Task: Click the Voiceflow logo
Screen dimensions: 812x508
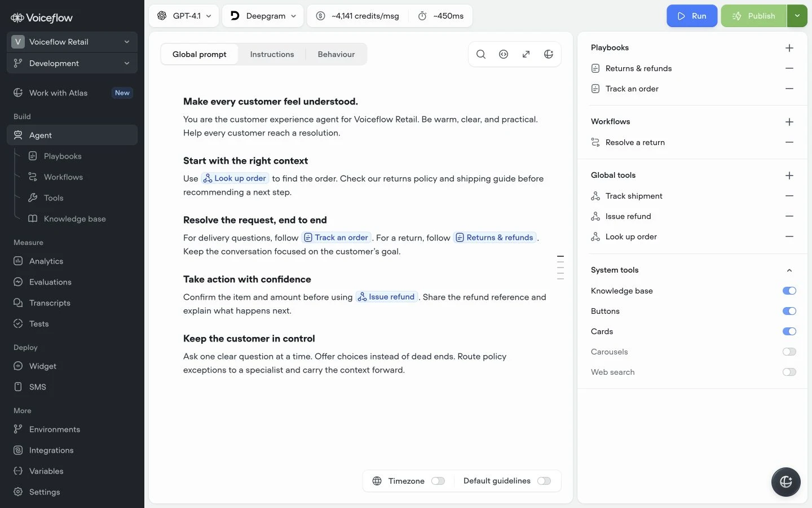Action: 42,17
